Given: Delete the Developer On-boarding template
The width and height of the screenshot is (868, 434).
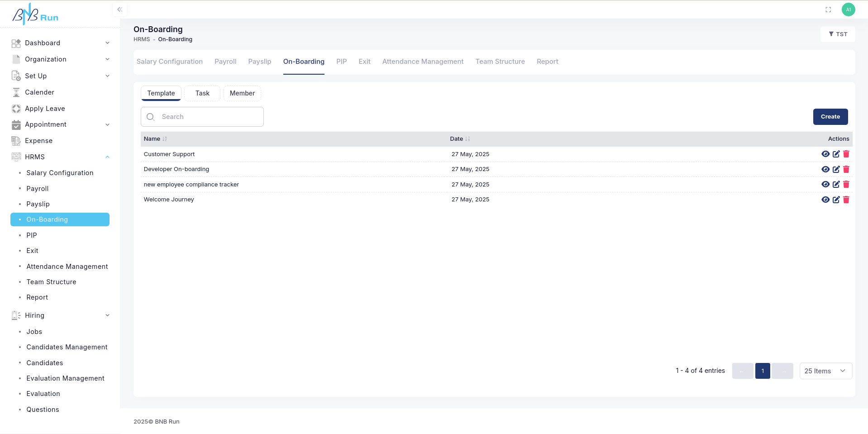Looking at the screenshot, I should tap(846, 169).
